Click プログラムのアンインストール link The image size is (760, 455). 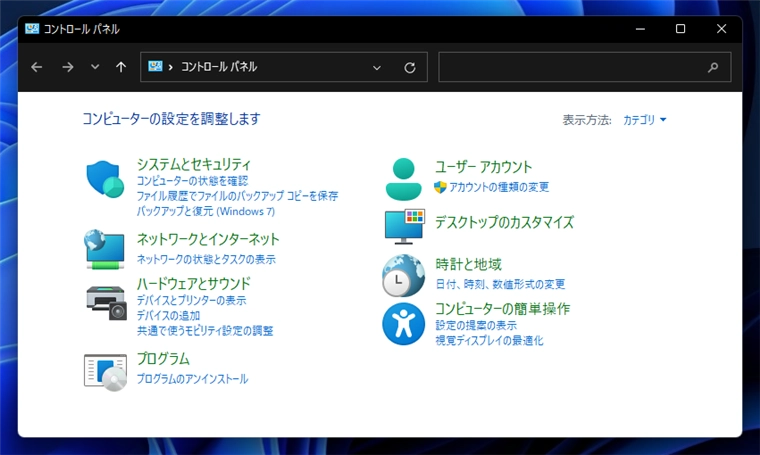(x=192, y=379)
